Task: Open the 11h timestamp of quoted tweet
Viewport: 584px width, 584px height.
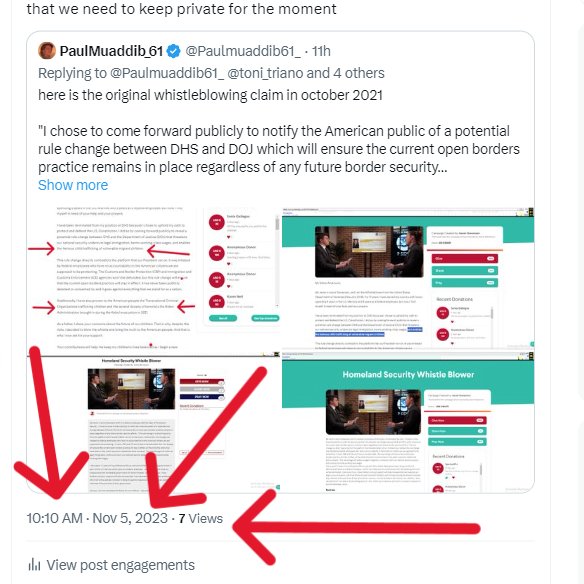Action: 321,51
